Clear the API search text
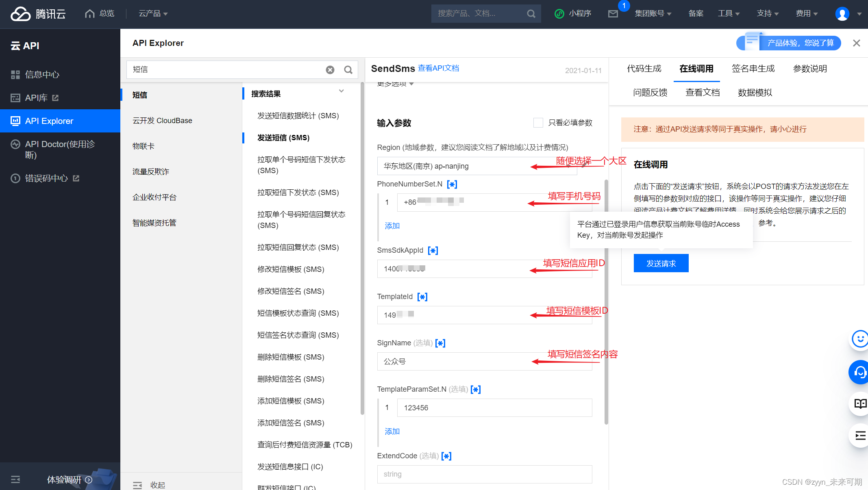 [330, 70]
